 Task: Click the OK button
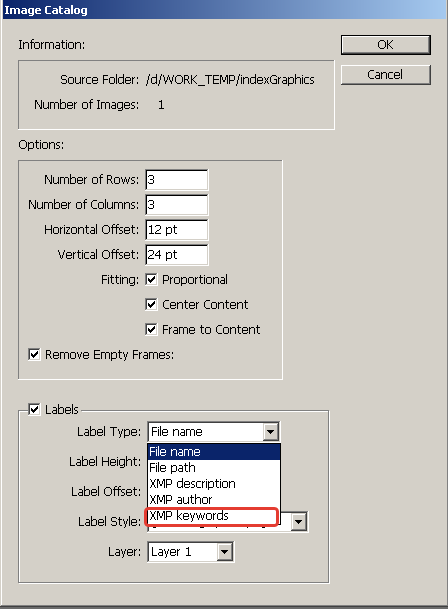[x=385, y=45]
